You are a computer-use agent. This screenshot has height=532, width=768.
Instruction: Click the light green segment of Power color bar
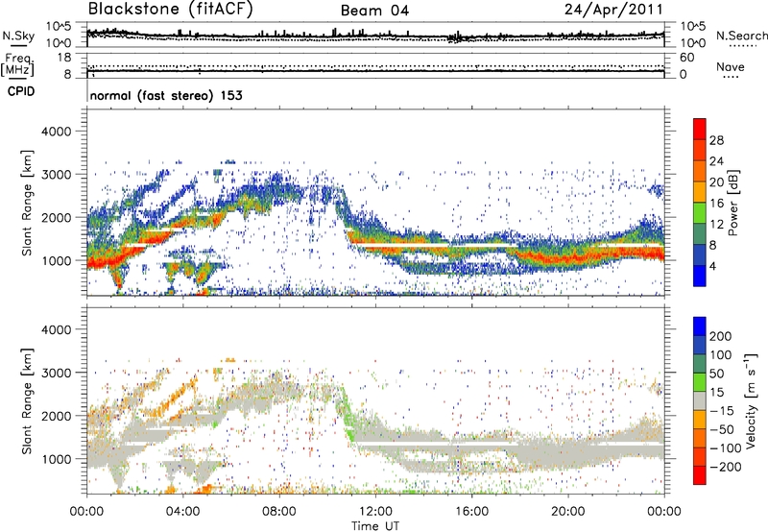[700, 213]
